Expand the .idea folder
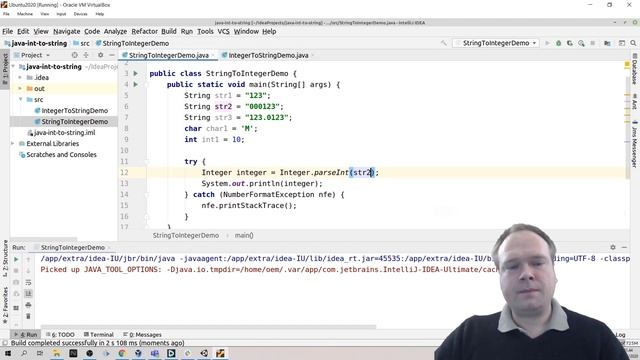The image size is (640, 360). pos(20,77)
